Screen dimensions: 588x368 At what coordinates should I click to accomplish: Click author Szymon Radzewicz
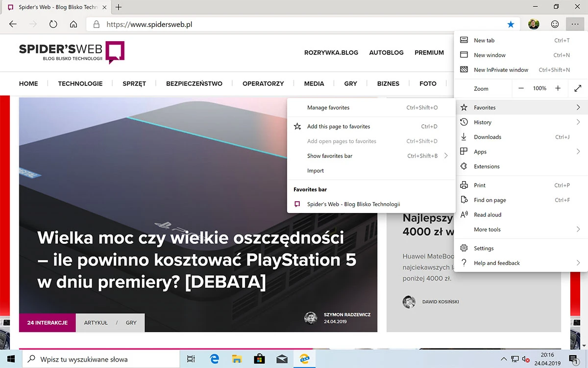click(347, 315)
